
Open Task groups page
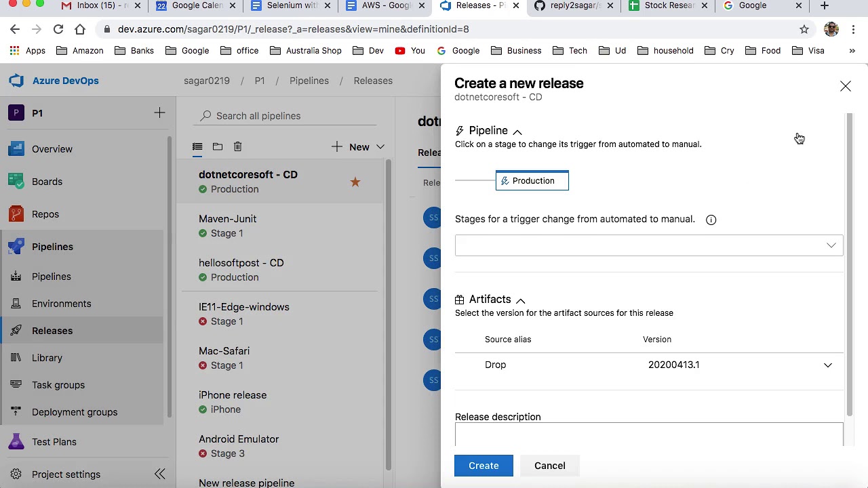pos(58,385)
